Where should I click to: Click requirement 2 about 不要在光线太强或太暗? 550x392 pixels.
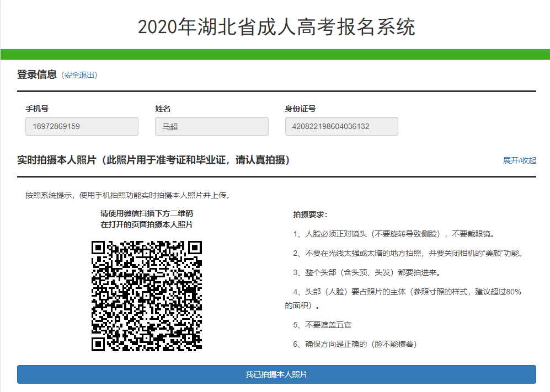[x=408, y=253]
